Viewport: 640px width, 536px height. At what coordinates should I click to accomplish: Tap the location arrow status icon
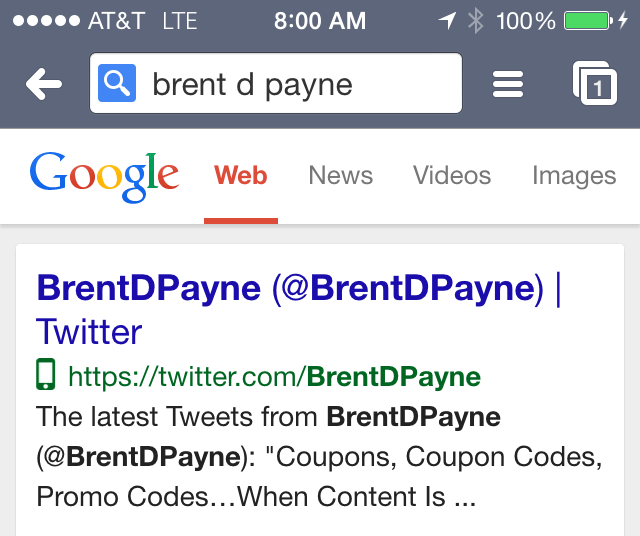[x=444, y=21]
